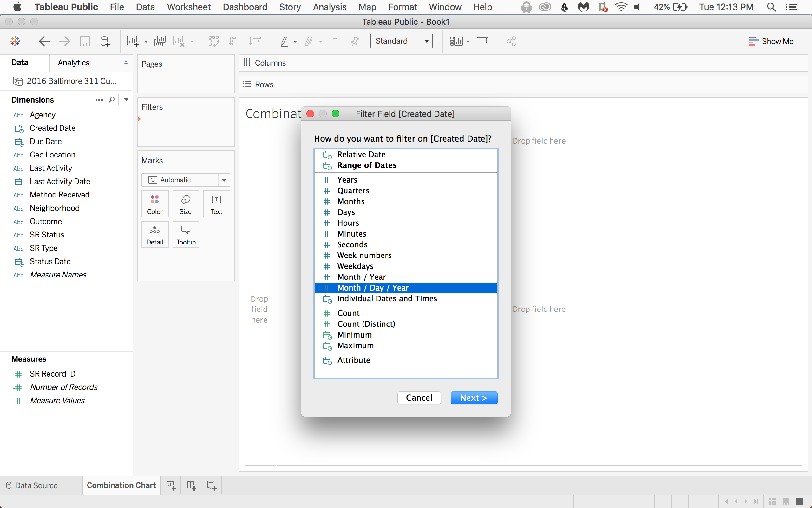Screen dimensions: 812x508
Task: Expand the Dimensions pane dropdown arrow
Action: pos(126,99)
